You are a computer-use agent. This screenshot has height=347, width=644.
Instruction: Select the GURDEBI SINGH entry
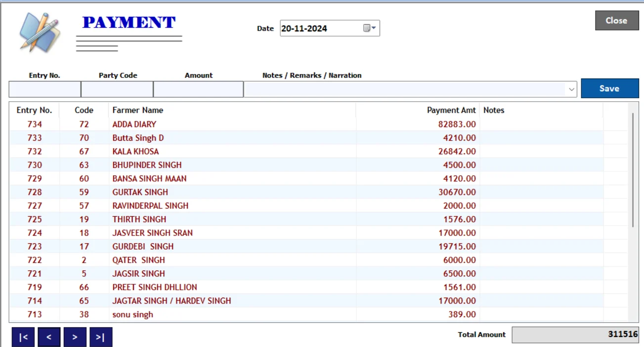(x=319, y=246)
